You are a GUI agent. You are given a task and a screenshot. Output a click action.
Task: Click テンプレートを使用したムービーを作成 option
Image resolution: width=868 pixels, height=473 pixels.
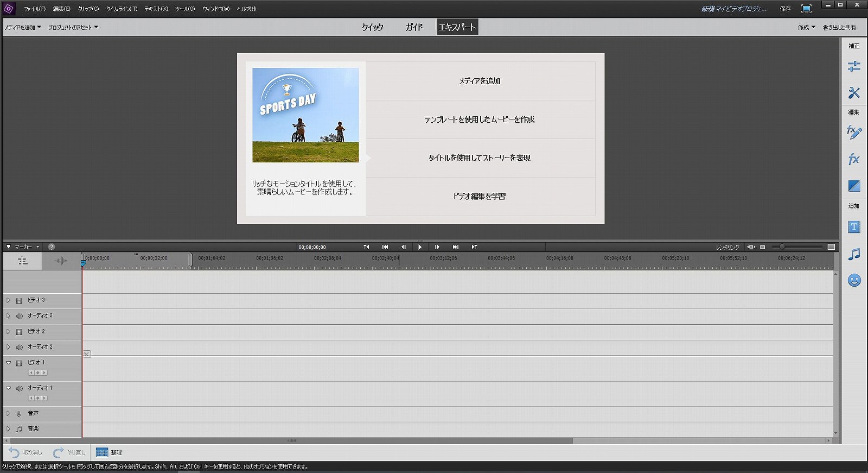tap(480, 119)
